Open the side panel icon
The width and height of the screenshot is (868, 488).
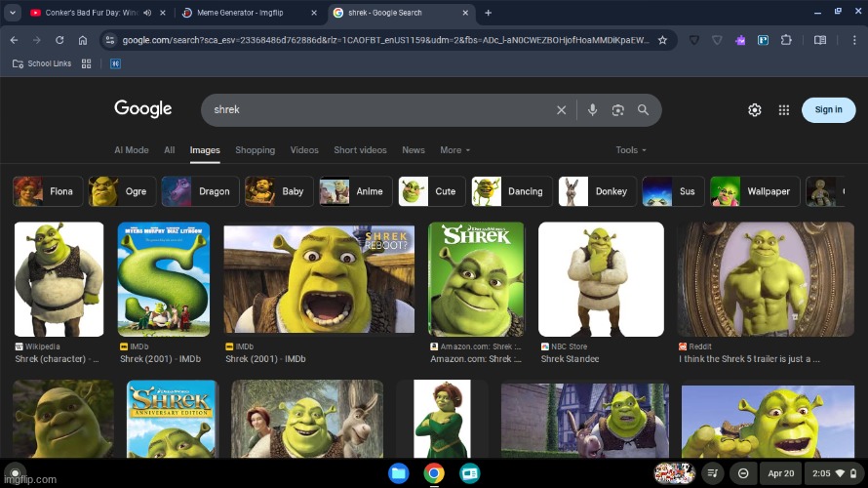[x=820, y=40]
